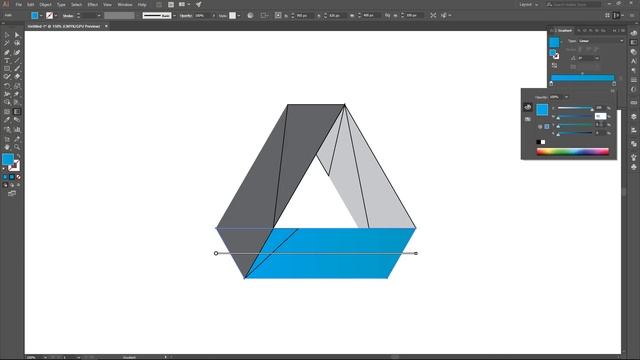
Task: Open the File menu
Action: pos(19,4)
